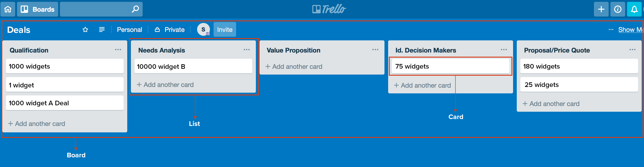
Task: Click the home icon in top bar
Action: [8, 9]
